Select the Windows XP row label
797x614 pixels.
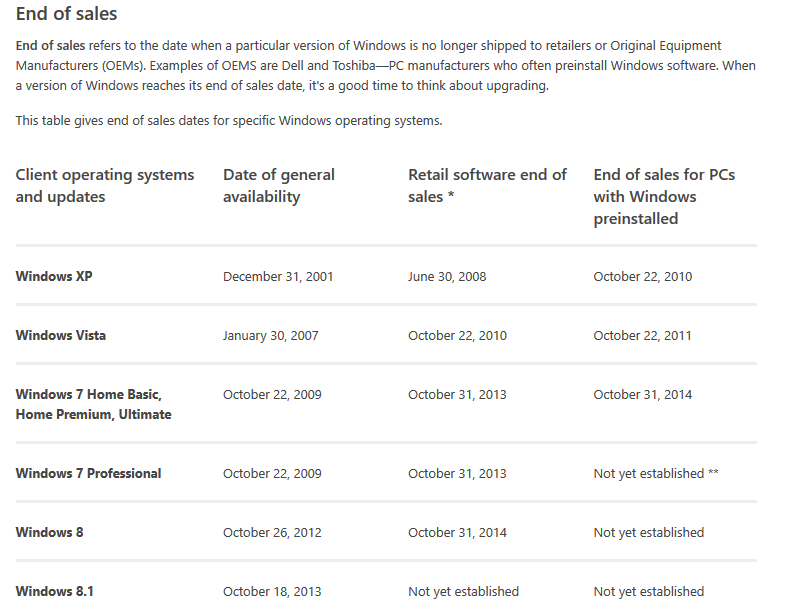tap(54, 277)
